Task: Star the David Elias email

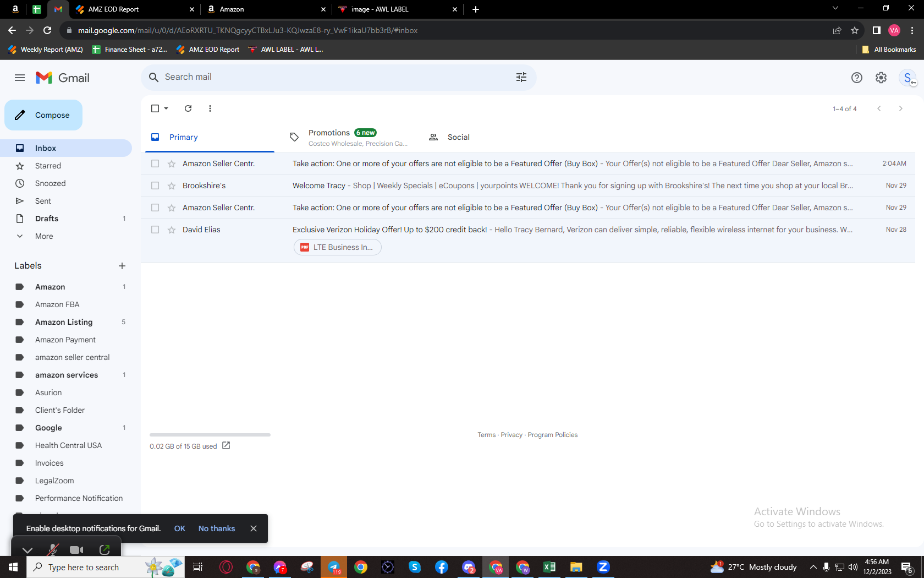Action: [x=172, y=230]
